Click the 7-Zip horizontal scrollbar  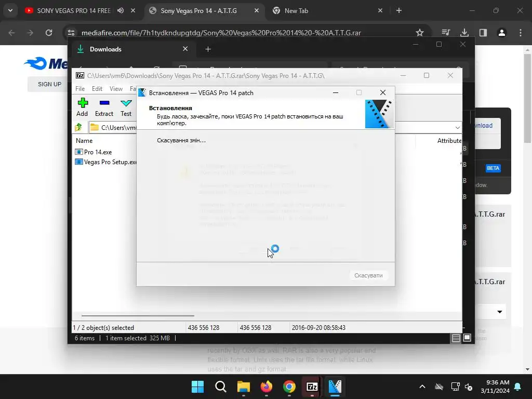(138, 315)
